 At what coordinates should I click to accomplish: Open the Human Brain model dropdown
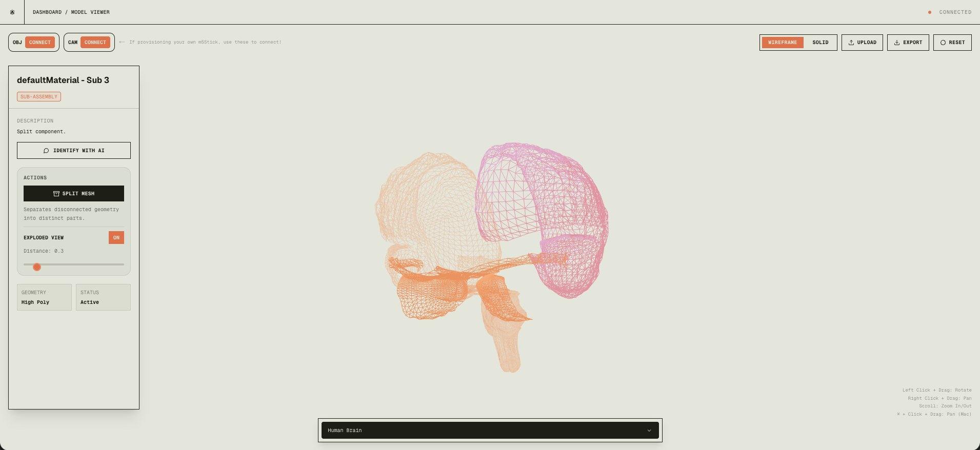(490, 431)
